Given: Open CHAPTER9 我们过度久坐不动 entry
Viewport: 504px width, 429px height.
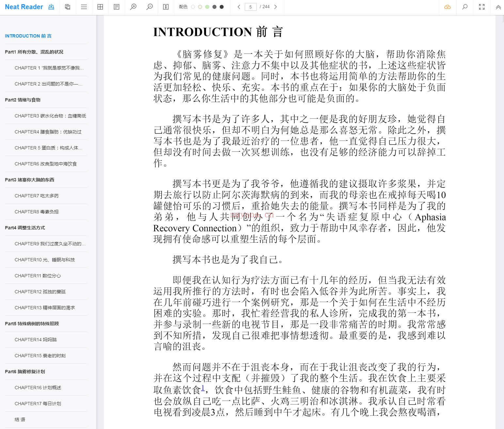Looking at the screenshot, I should tap(50, 244).
